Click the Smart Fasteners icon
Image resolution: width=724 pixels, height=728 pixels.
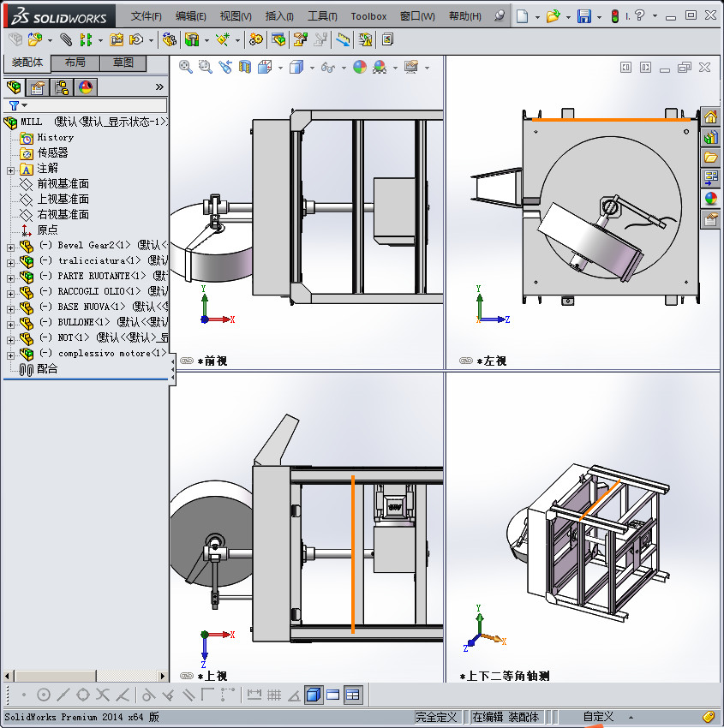[x=117, y=40]
